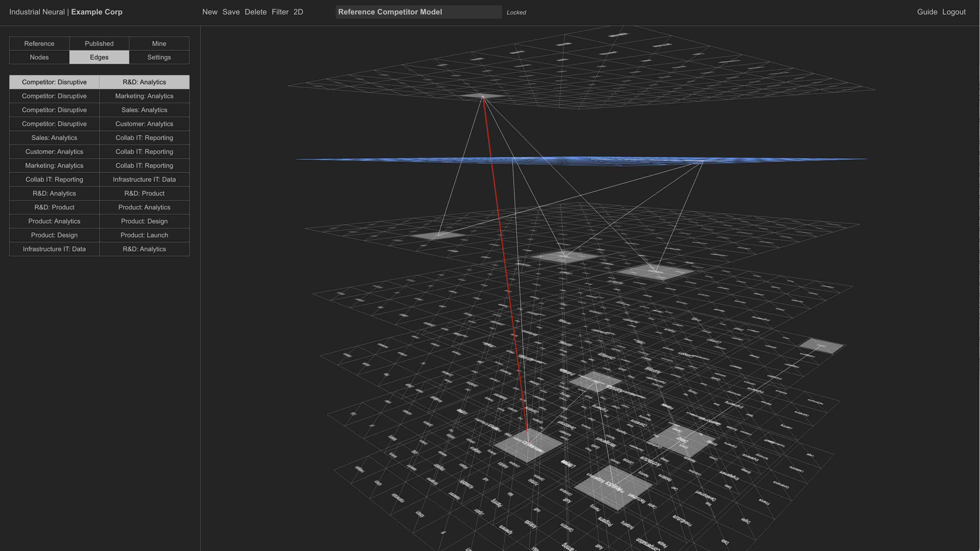Open the Filter option
This screenshot has height=551, width=980.
pyautogui.click(x=280, y=12)
